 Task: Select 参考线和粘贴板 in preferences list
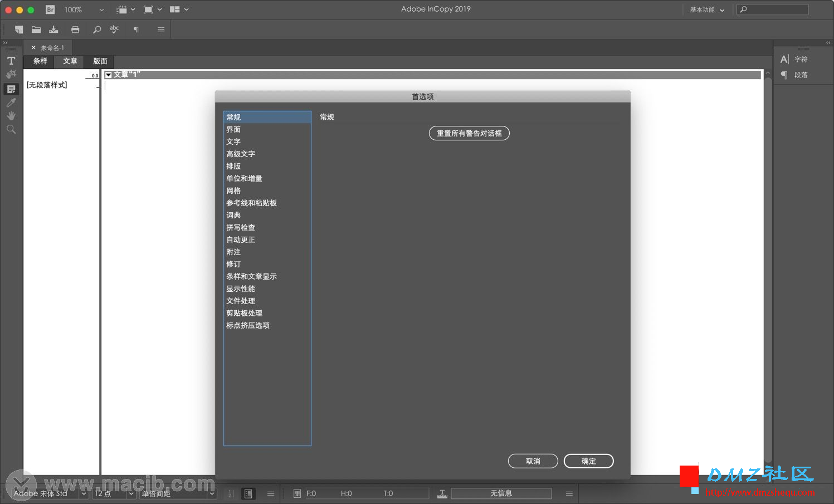[267, 203]
